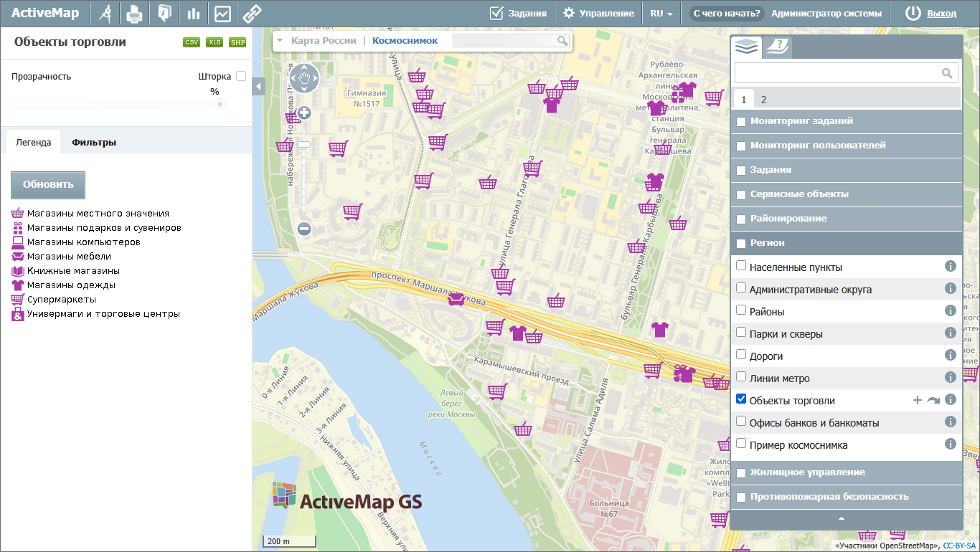Click the Выход logout link
The image size is (980, 552).
click(x=941, y=13)
